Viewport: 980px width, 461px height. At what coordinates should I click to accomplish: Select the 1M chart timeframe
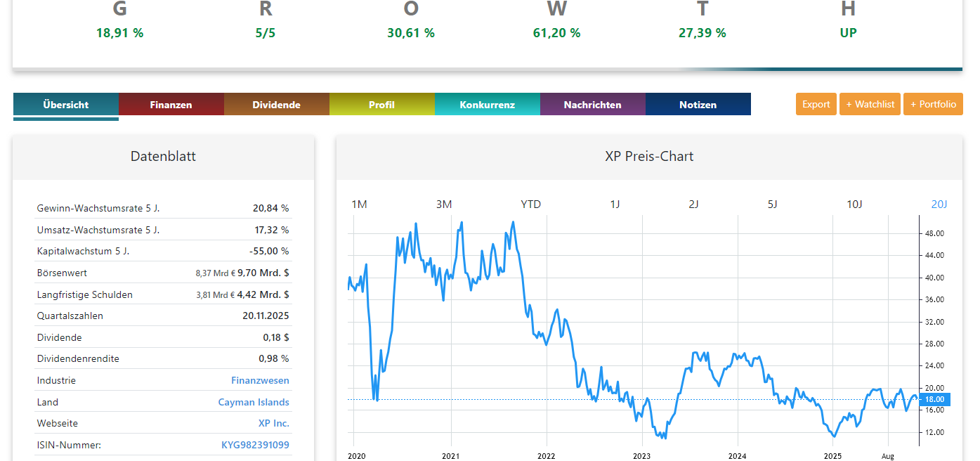359,204
